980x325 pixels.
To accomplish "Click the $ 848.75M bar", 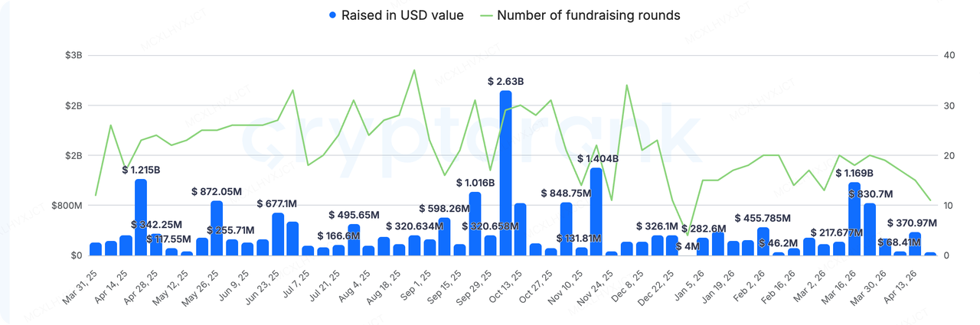I will tap(566, 229).
